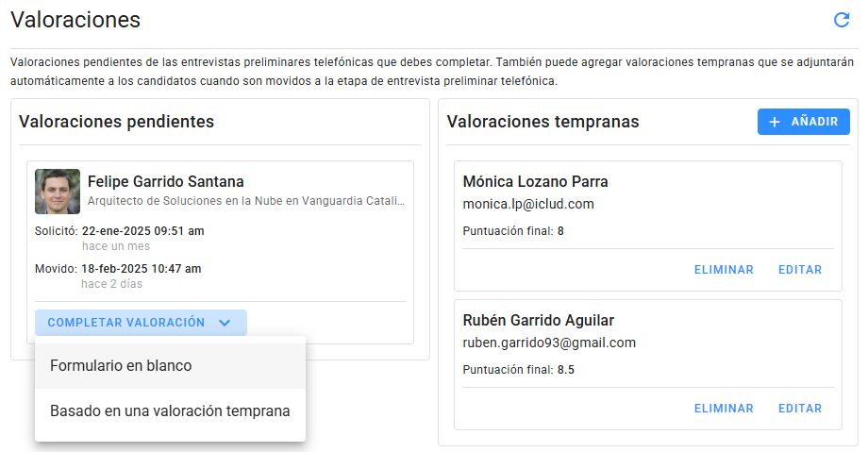
Task: Expand the Completar Valoración chevron arrow
Action: pos(225,323)
